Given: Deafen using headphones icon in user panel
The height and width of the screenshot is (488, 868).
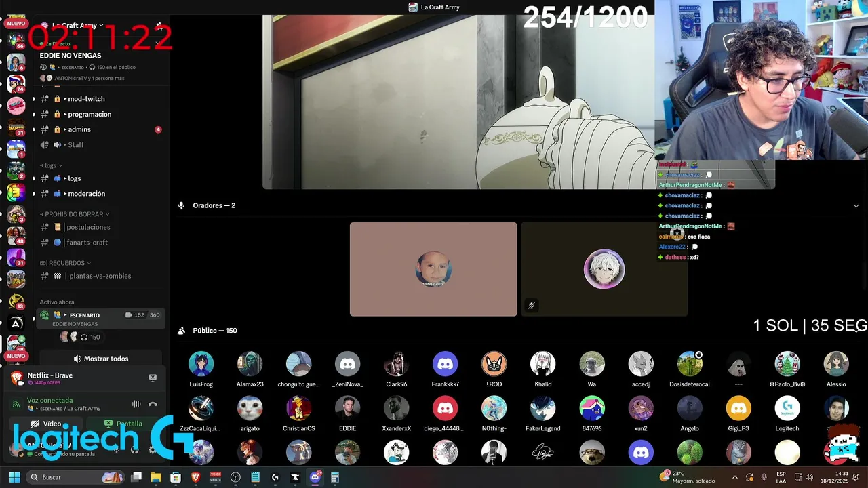Looking at the screenshot, I should (x=134, y=449).
